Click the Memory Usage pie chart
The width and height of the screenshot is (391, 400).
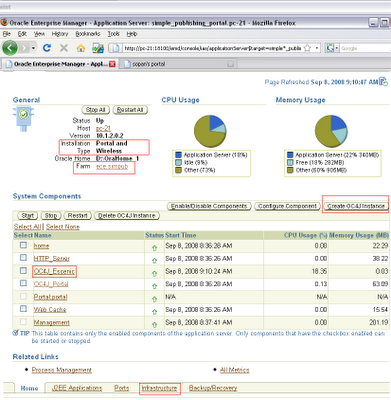click(331, 131)
